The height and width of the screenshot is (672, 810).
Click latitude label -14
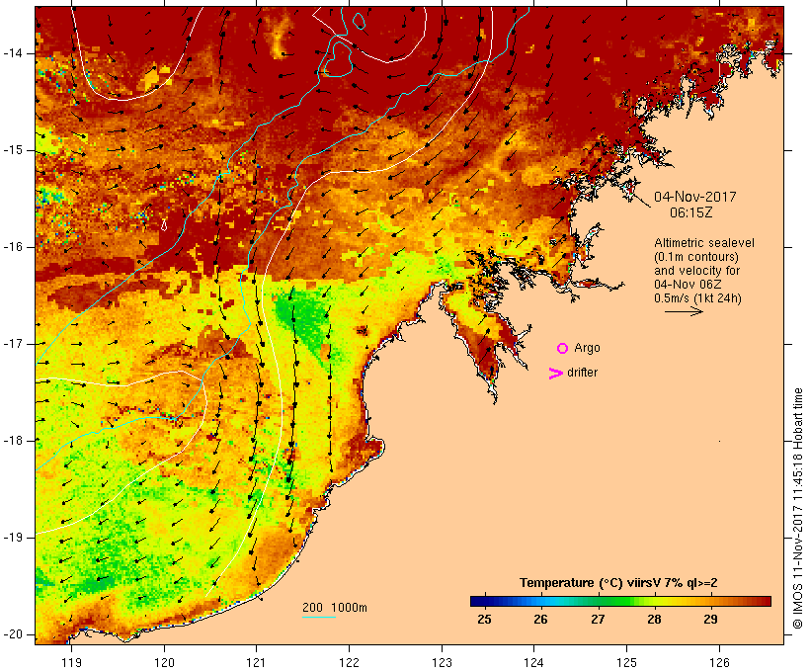pos(12,53)
